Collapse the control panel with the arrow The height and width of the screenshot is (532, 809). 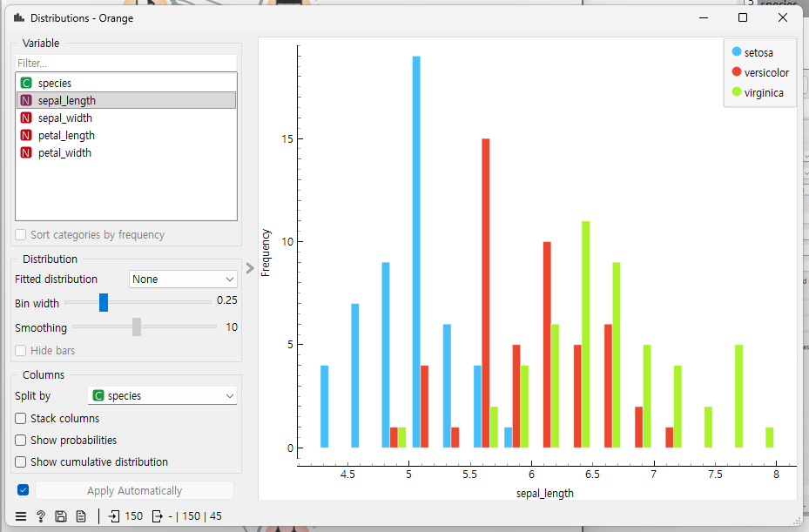[250, 268]
